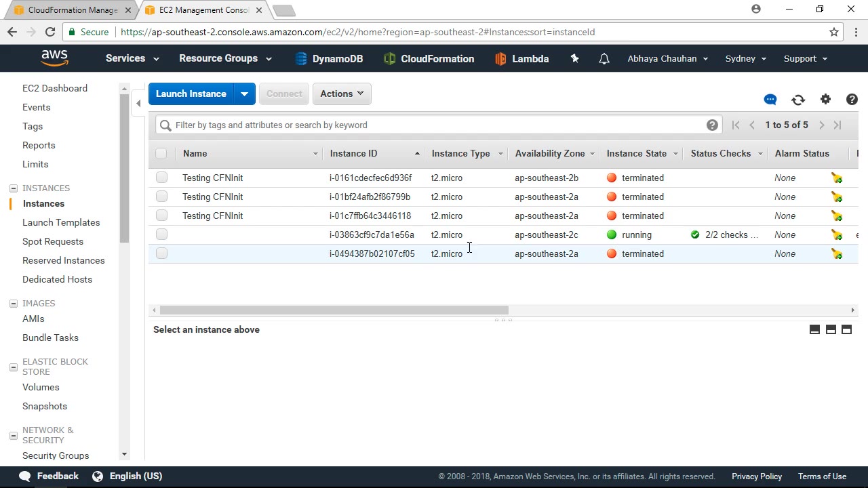This screenshot has width=868, height=488.
Task: Set details pane to split layout
Action: pyautogui.click(x=831, y=329)
